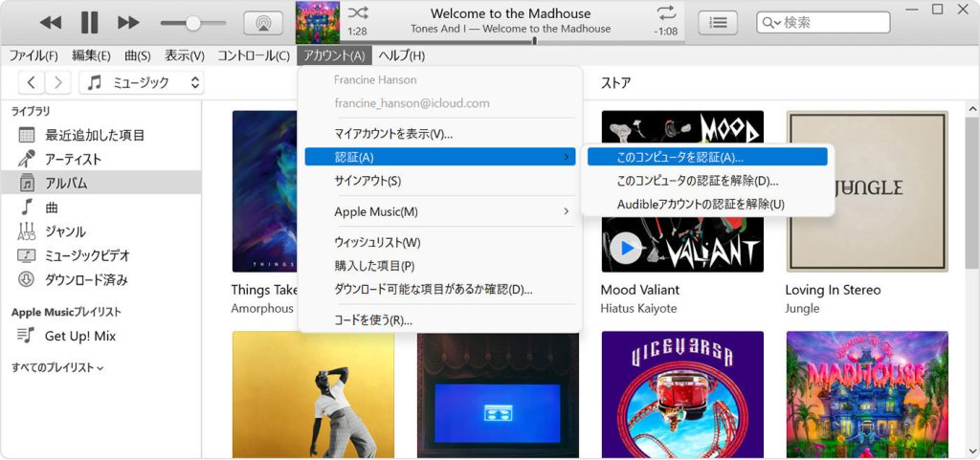Select ジャンル in the sidebar
The image size is (980, 460).
tap(101, 231)
